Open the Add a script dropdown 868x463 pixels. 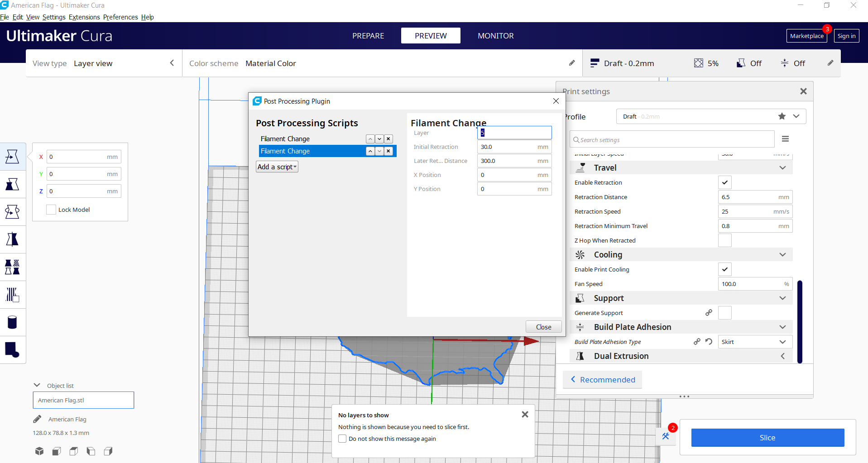pyautogui.click(x=277, y=167)
